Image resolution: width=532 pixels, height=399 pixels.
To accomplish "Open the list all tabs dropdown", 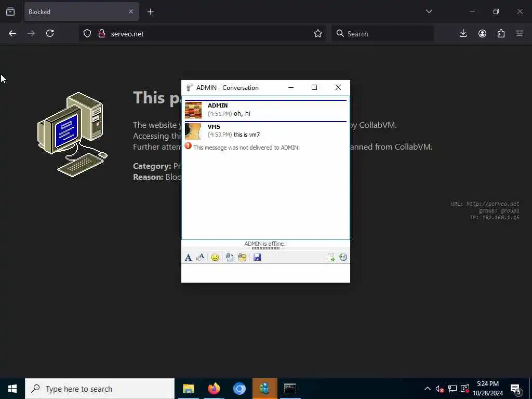I will click(x=429, y=11).
